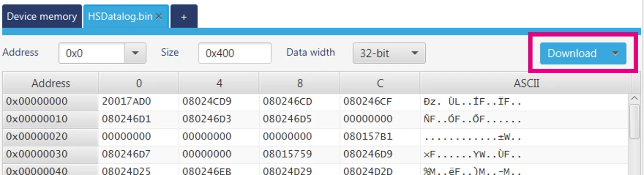Screen dimensions: 644x175
Task: Click the column header 0
Action: (139, 83)
